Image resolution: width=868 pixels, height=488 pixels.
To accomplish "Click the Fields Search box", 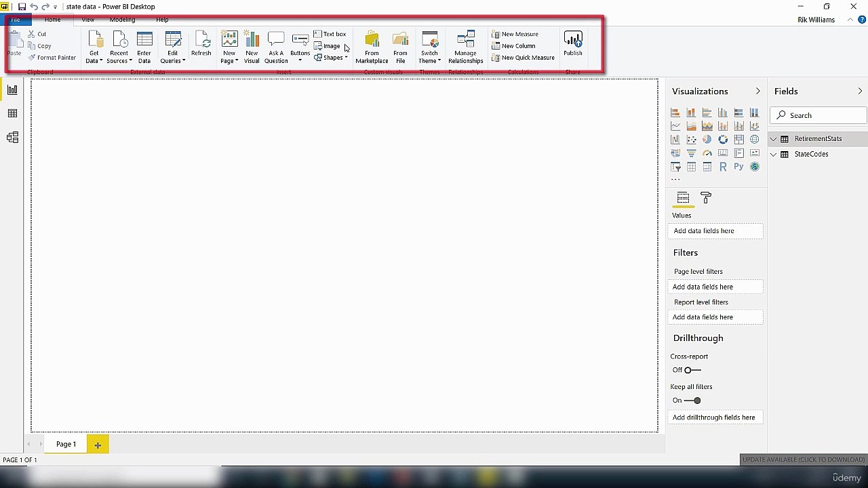I will pyautogui.click(x=818, y=115).
